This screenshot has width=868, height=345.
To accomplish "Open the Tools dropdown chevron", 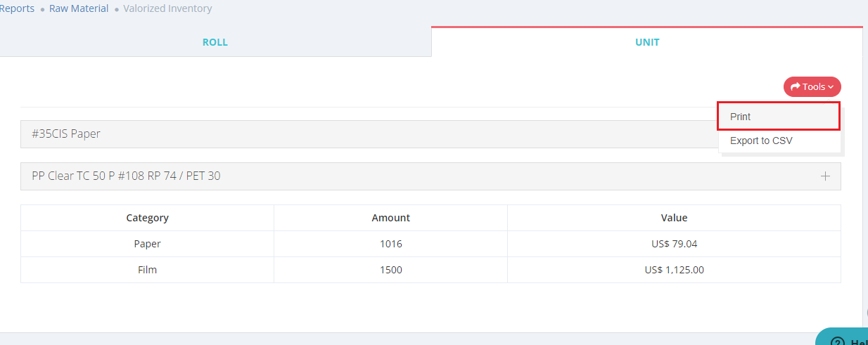I will 831,87.
